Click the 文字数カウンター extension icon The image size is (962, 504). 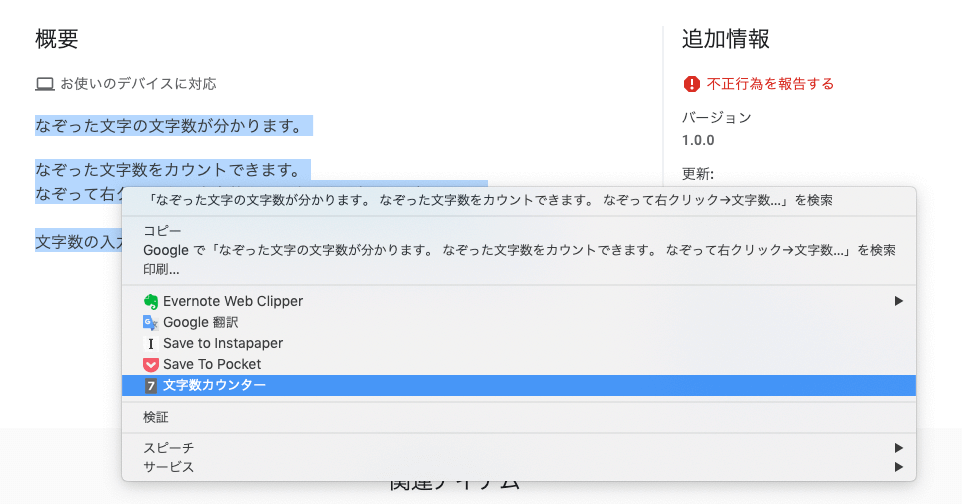pyautogui.click(x=150, y=386)
